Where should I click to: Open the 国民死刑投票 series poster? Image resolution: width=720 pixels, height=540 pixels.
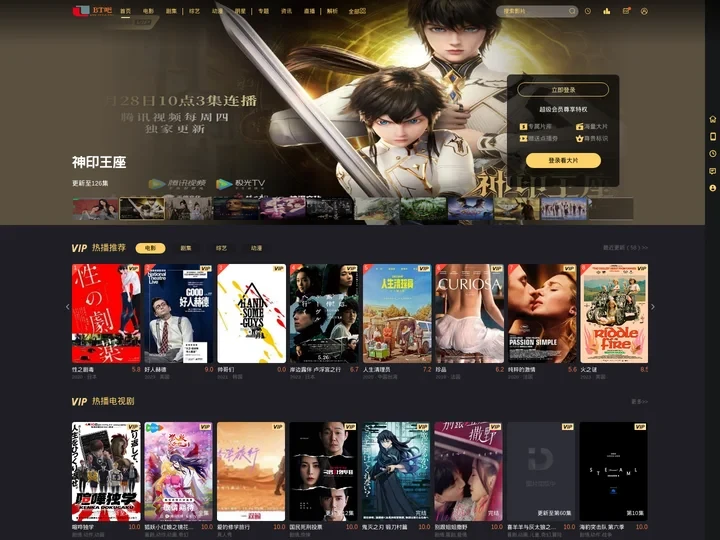(324, 472)
